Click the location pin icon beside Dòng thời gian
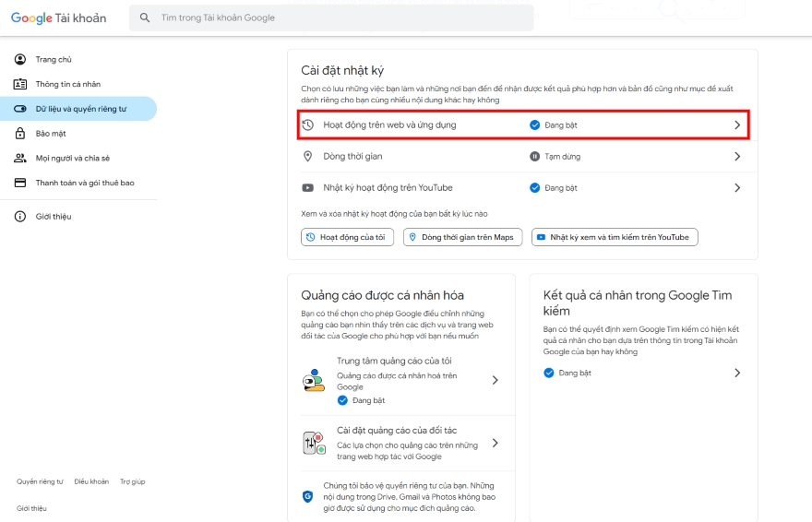Image resolution: width=812 pixels, height=522 pixels. click(x=308, y=157)
